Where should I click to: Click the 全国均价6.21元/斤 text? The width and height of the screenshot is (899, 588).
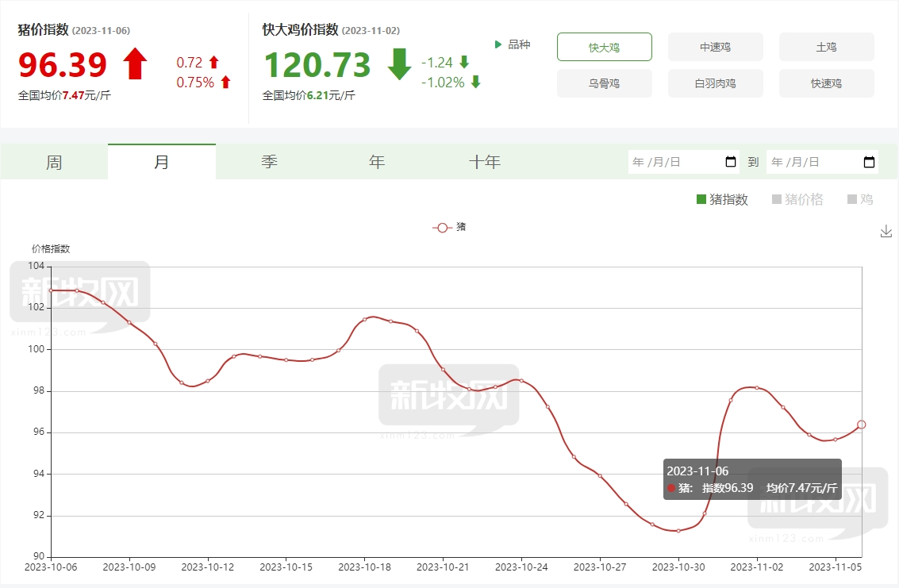[x=309, y=95]
